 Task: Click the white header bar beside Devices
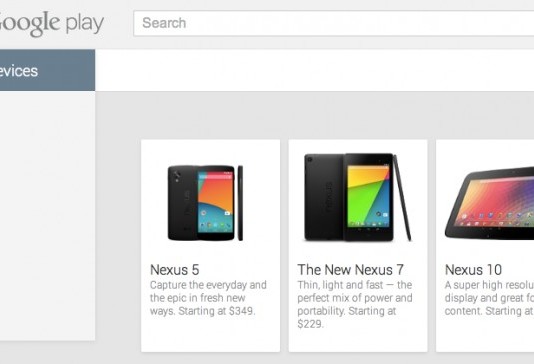[x=315, y=70]
